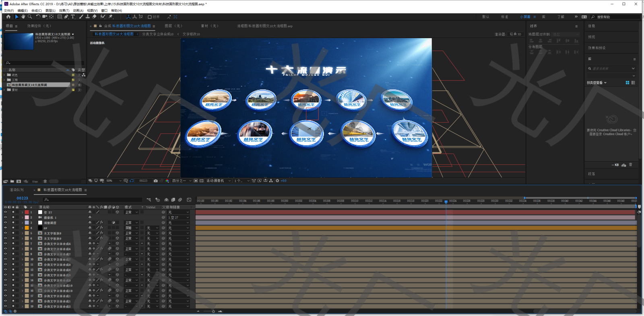The width and height of the screenshot is (644, 316).
Task: Enable the 对齐 snapping checkbox in the toolbar
Action: click(150, 17)
